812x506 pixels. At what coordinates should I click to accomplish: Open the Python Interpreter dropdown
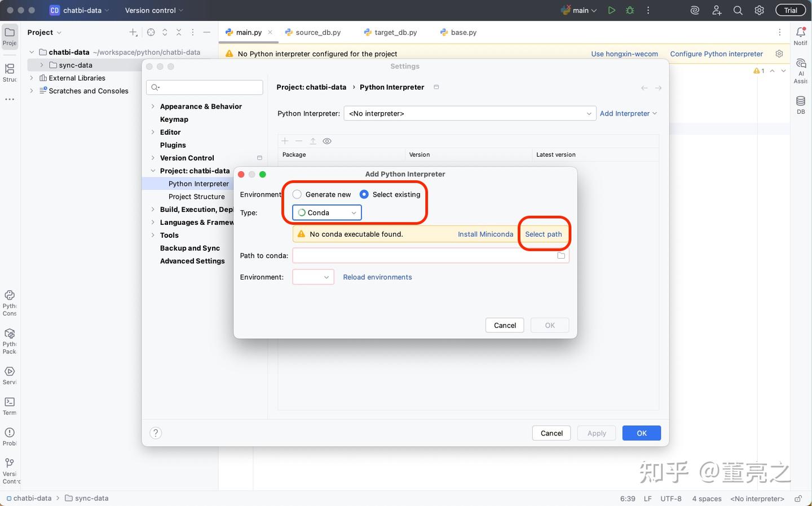470,113
